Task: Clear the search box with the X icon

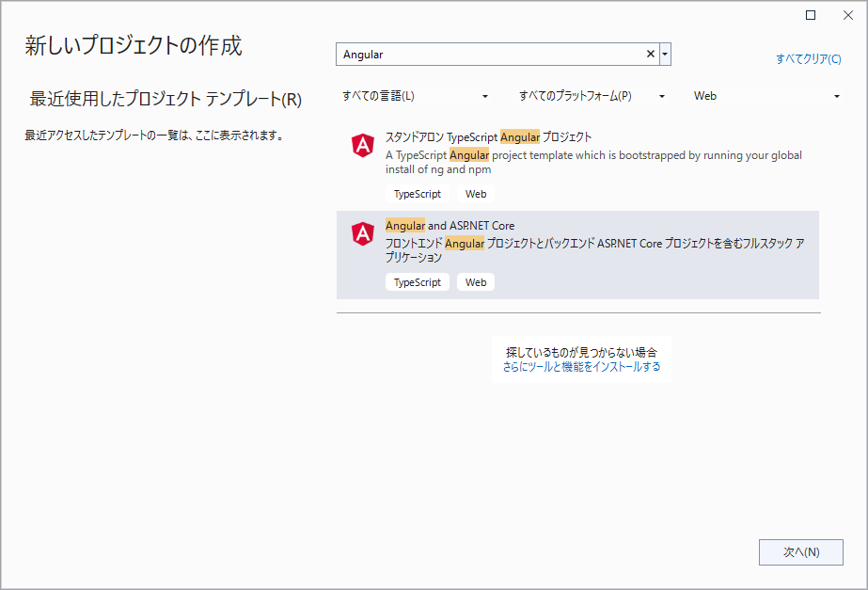Action: tap(651, 54)
